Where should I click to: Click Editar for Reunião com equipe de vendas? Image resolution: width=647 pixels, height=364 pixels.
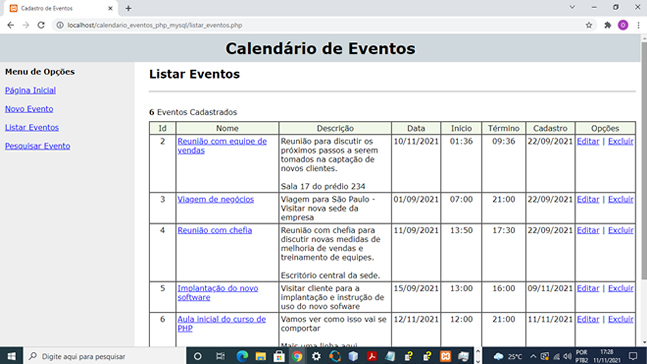(588, 141)
